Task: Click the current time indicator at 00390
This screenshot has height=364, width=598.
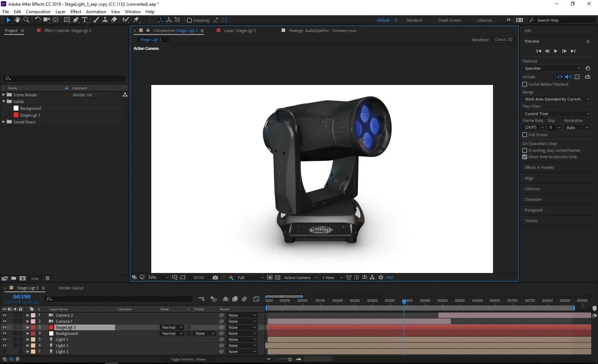Action: pos(404,301)
